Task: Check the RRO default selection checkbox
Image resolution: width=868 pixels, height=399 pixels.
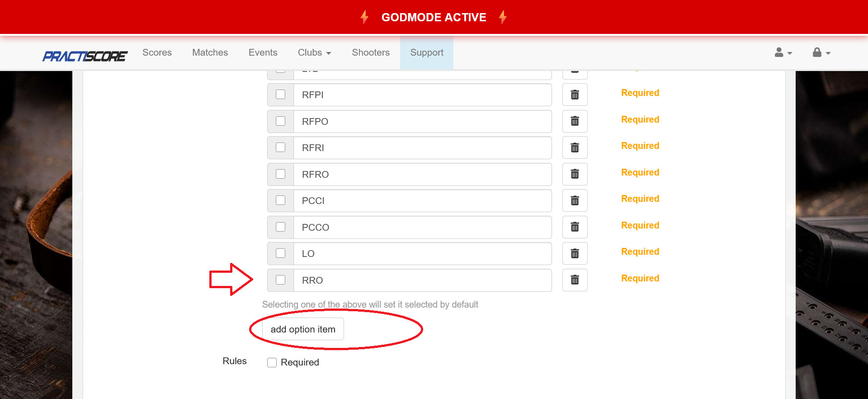Action: pyautogui.click(x=281, y=280)
